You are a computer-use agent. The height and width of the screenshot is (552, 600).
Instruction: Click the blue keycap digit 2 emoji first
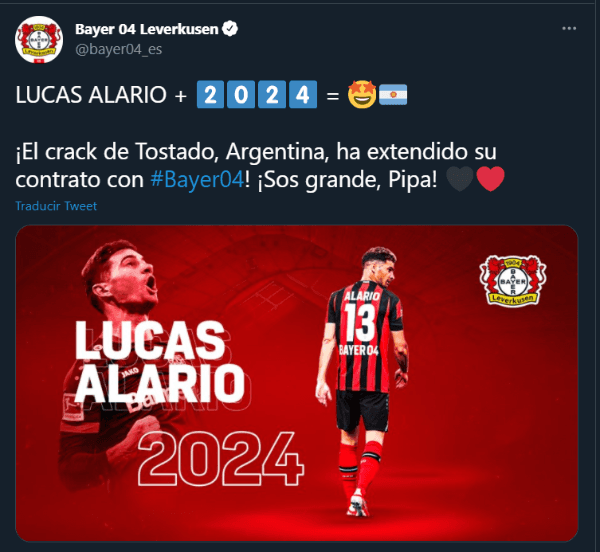(210, 94)
